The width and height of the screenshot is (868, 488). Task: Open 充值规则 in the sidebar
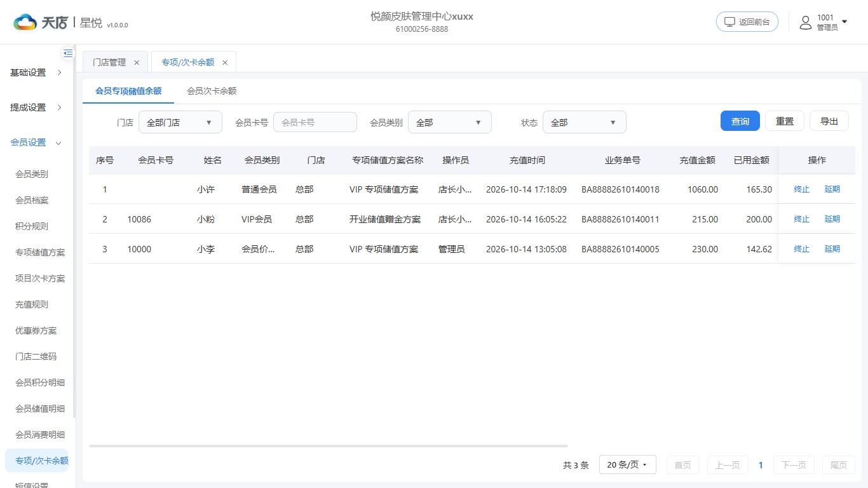click(x=32, y=304)
